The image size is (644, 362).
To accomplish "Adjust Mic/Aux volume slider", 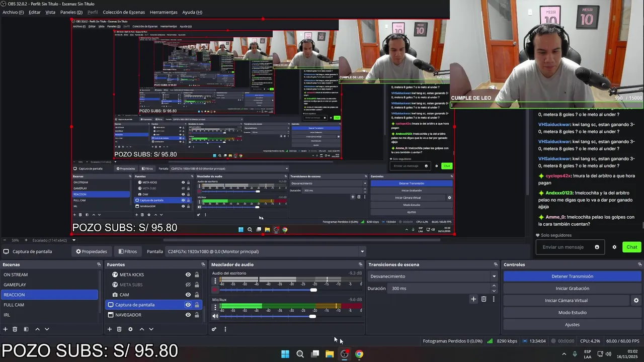I will (312, 316).
